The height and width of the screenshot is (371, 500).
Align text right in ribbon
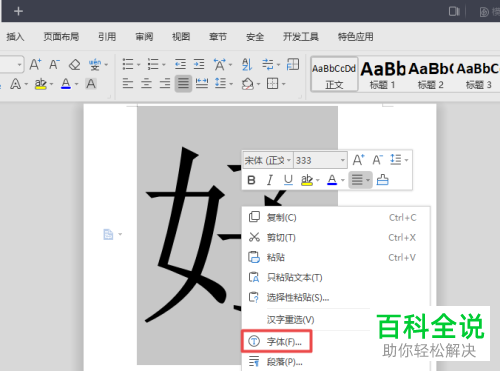(x=165, y=83)
